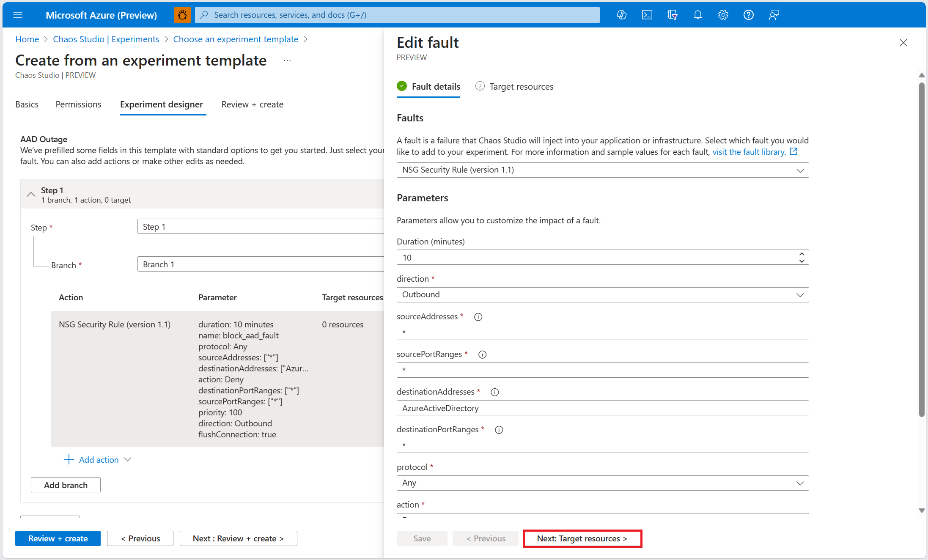Collapse Step 1 using its chevron

tap(30, 194)
